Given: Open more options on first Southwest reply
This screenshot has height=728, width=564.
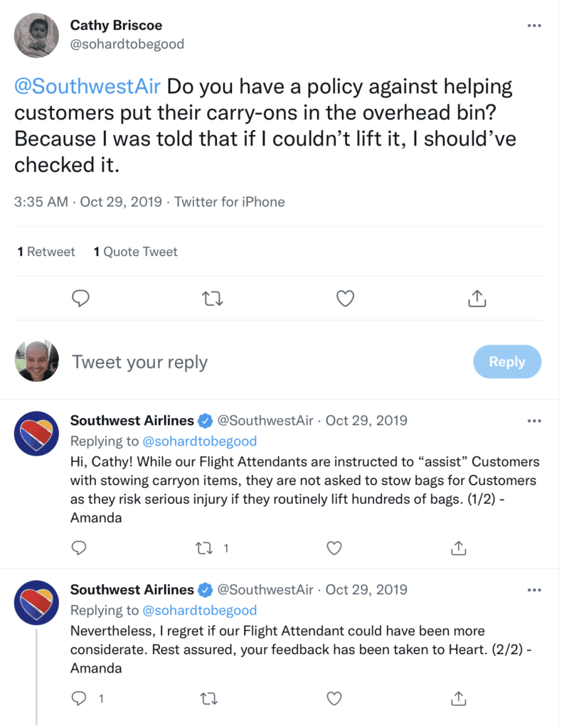Looking at the screenshot, I should [534, 421].
